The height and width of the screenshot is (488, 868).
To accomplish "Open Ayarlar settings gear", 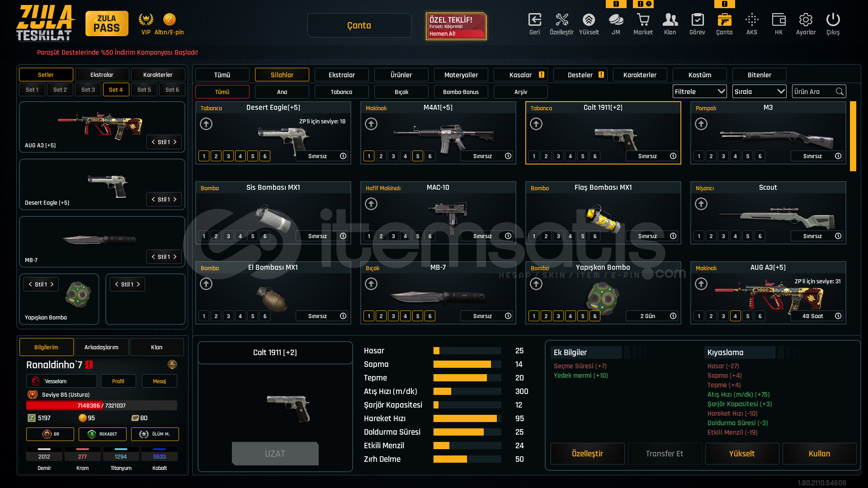I will [806, 20].
